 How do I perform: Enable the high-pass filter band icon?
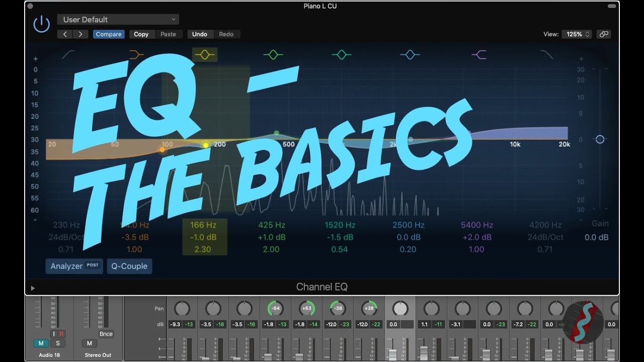click(68, 55)
